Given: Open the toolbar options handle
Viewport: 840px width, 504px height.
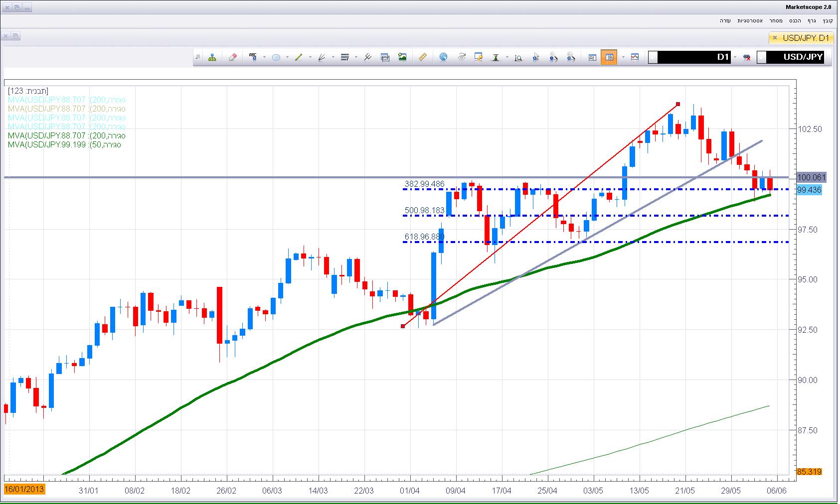Looking at the screenshot, I should [x=198, y=57].
